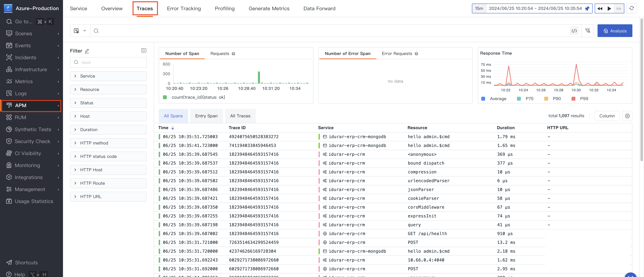Viewport: 644px width, 277px height.
Task: Toggle the P99 legend series
Action: 580,99
